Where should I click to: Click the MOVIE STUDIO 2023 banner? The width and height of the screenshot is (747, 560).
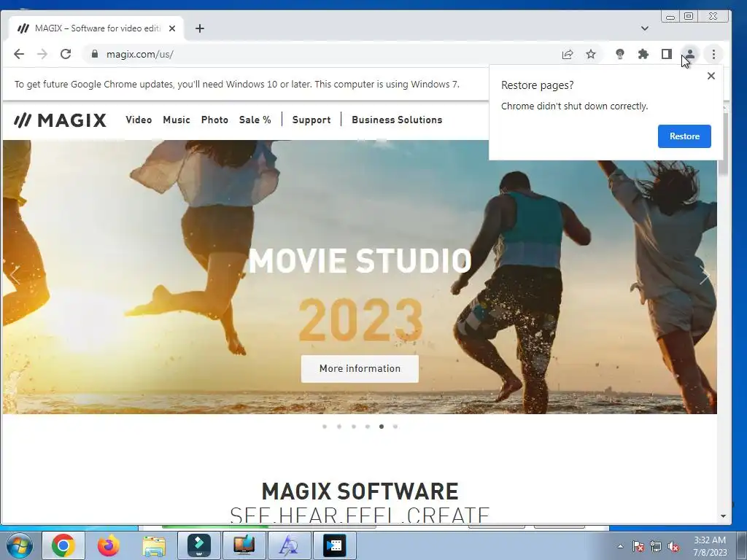[x=360, y=276]
